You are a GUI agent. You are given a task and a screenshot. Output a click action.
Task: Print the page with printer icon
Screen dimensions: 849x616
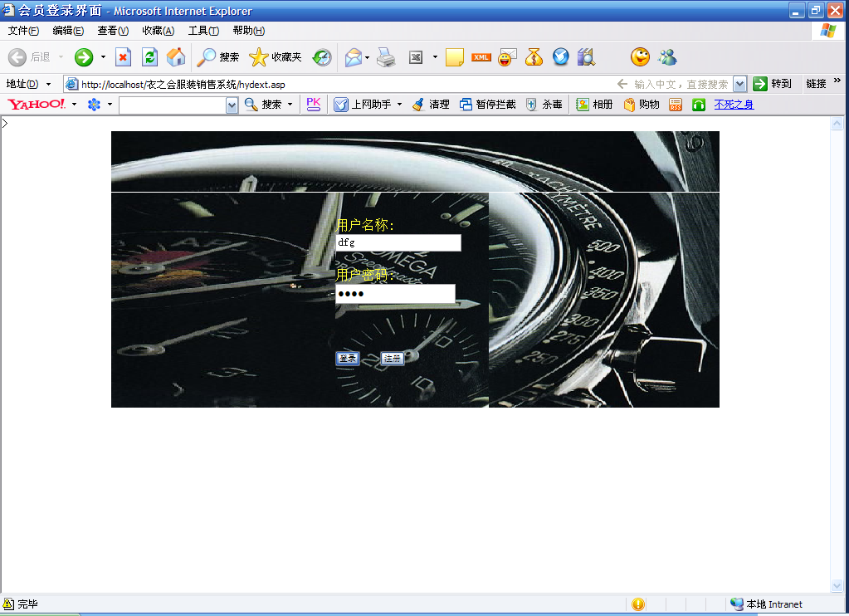click(x=386, y=57)
